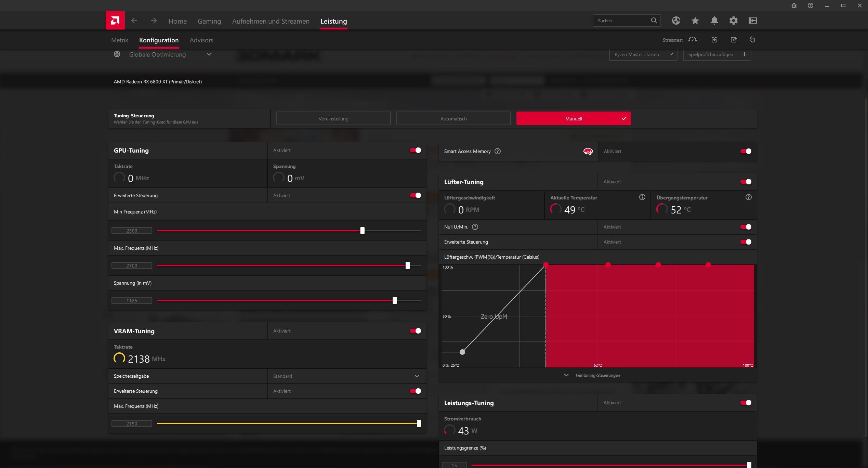868x468 pixels.
Task: Open settings gear icon
Action: coord(733,21)
